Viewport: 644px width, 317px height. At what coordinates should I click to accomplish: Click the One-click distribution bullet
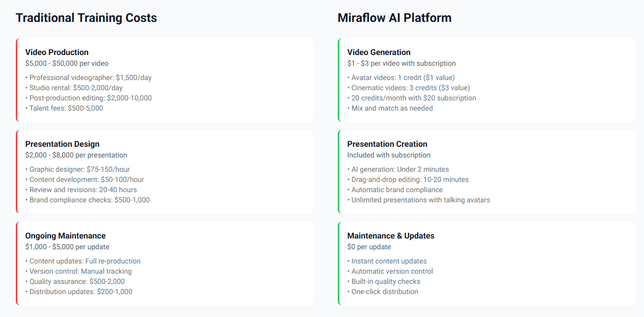385,292
